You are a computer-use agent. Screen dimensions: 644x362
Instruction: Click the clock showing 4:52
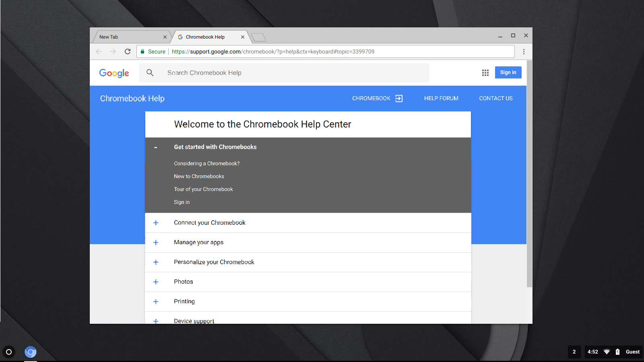[592, 352]
